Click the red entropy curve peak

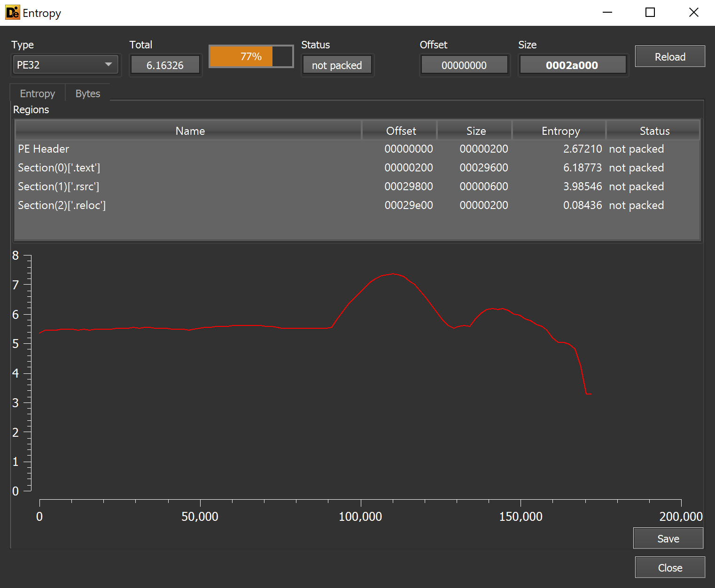pos(393,274)
